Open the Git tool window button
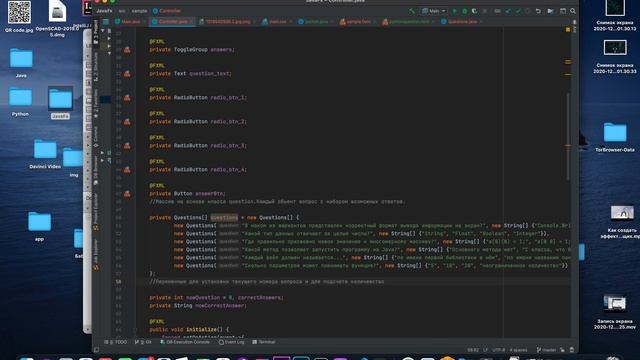 pos(143,342)
